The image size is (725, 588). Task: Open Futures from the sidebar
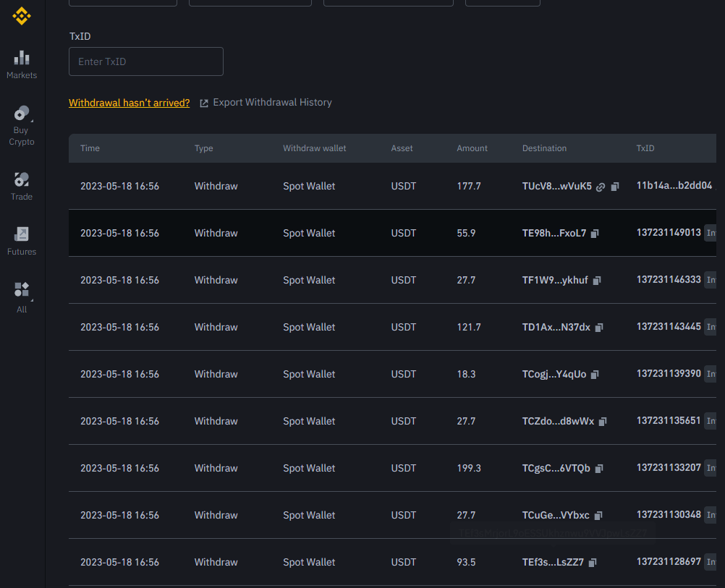pyautogui.click(x=21, y=242)
